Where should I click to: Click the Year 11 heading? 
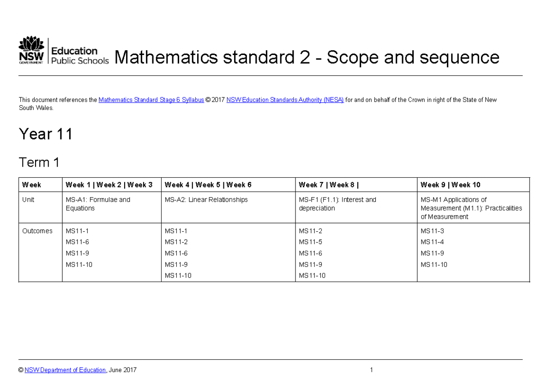[45, 134]
